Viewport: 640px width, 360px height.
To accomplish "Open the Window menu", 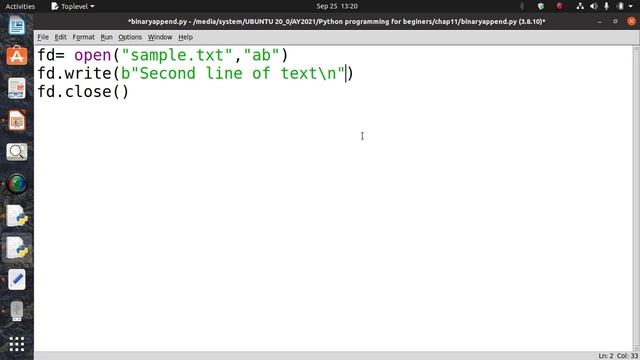I will click(x=160, y=37).
